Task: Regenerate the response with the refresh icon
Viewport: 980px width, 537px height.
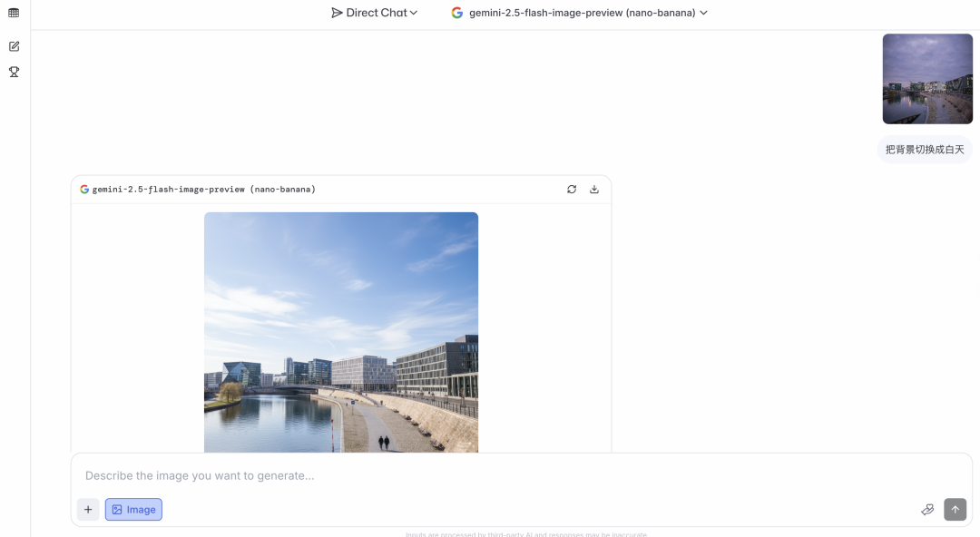Action: click(571, 189)
